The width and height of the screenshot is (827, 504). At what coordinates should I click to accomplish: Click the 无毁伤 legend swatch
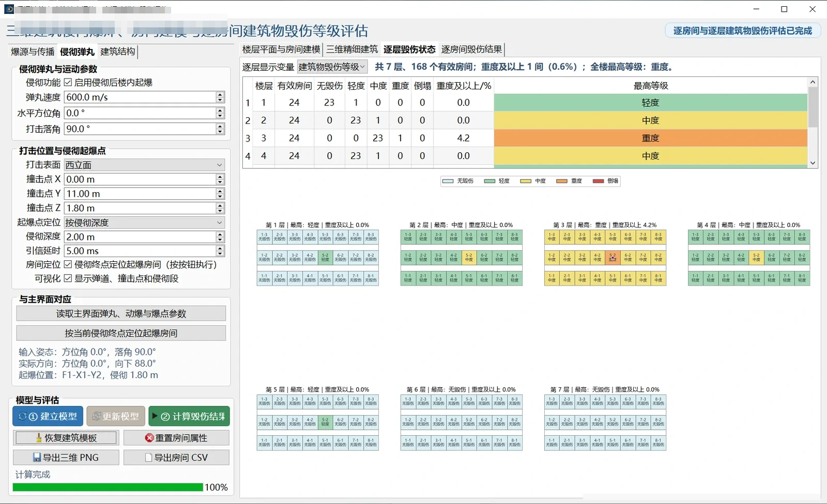pos(448,181)
